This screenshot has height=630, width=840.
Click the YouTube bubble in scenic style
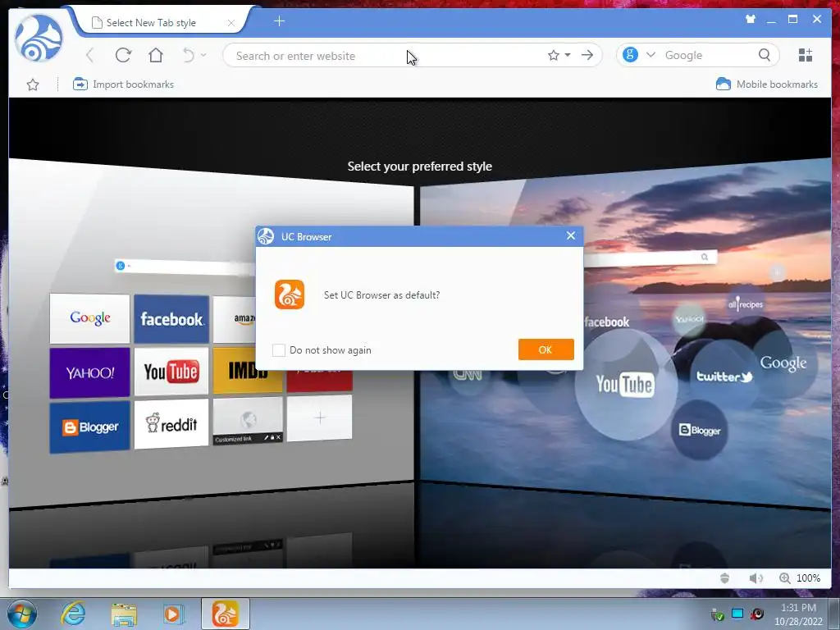(625, 385)
